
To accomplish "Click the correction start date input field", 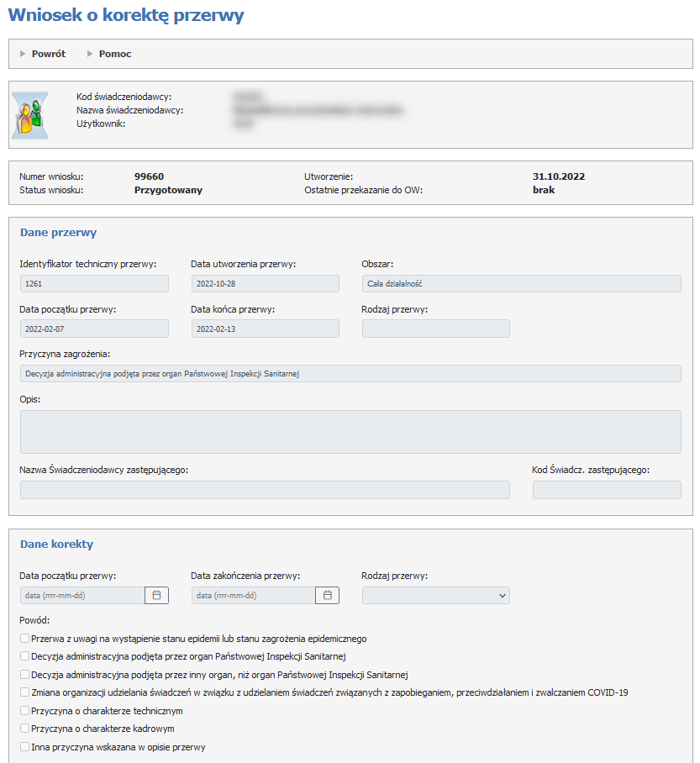I will 82,595.
